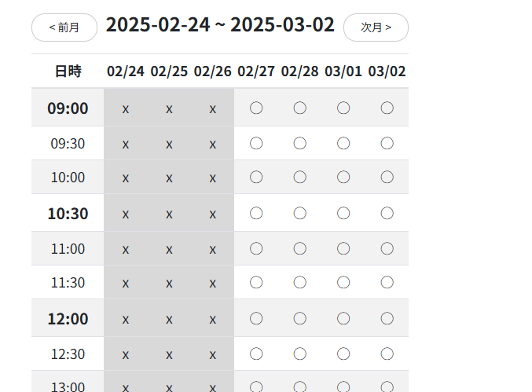Click unavailable x at 12:00 on 02/25
Screen dimensions: 532x392
pos(169,318)
